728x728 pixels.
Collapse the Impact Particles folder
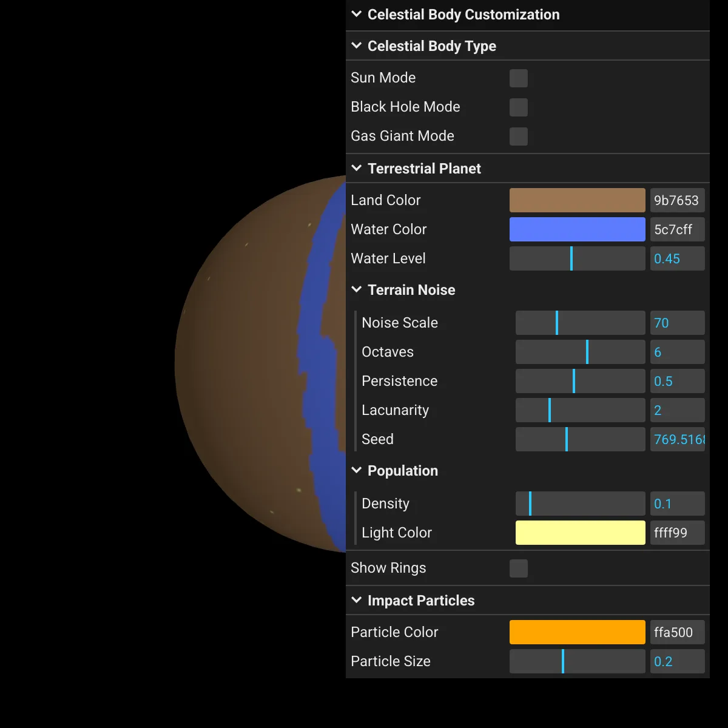point(528,601)
